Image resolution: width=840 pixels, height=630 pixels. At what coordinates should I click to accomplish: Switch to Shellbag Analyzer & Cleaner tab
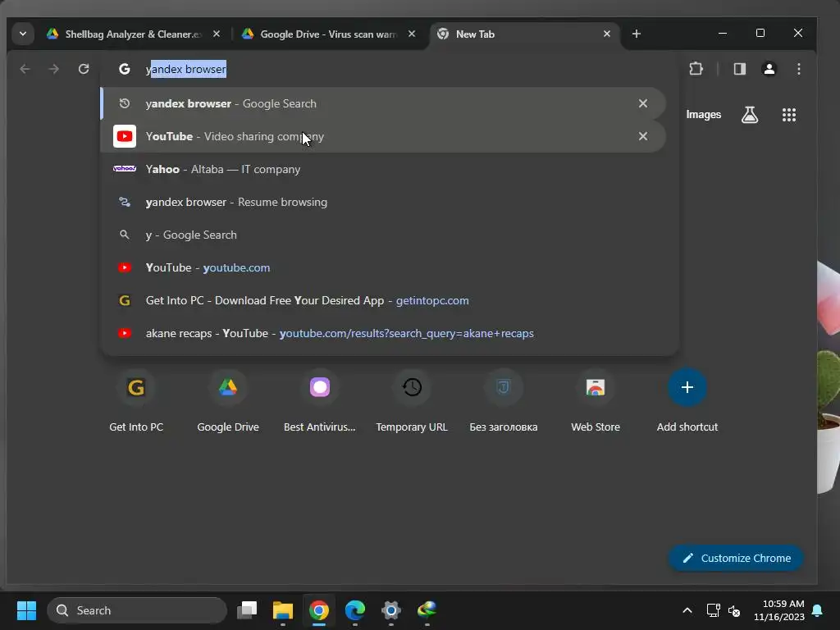coord(133,34)
